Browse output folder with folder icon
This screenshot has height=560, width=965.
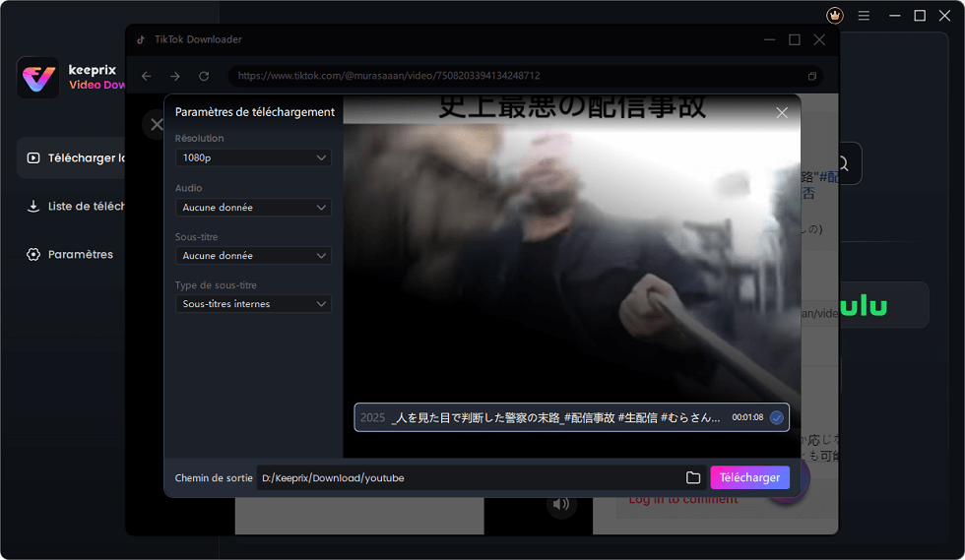pos(693,477)
